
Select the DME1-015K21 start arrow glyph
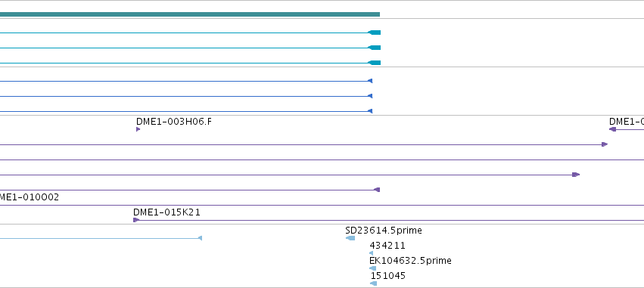coord(136,220)
